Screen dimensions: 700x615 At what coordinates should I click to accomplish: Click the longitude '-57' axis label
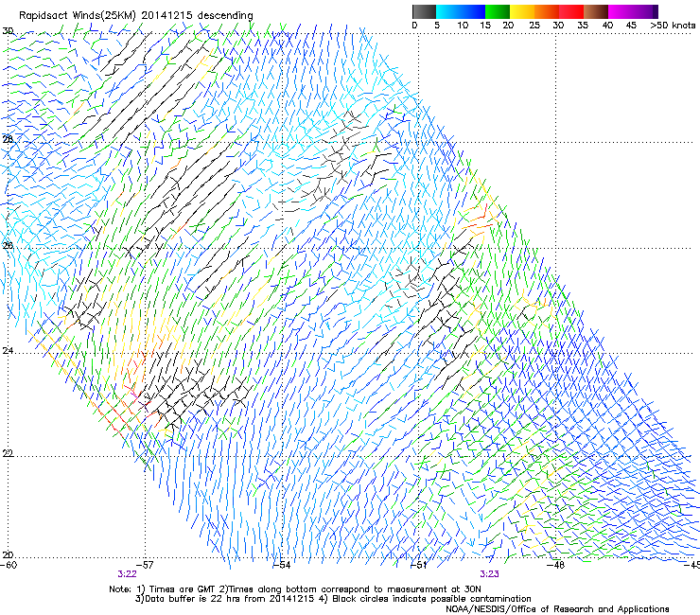pos(145,565)
